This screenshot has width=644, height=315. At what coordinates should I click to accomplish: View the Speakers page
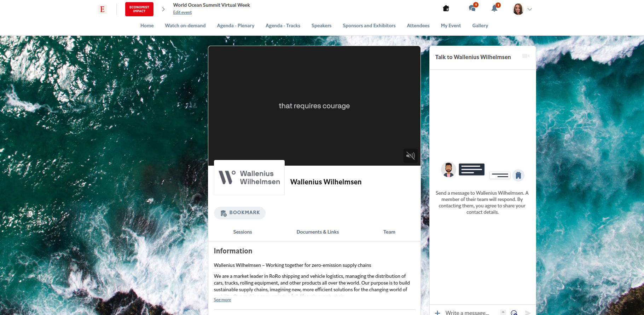pos(321,25)
